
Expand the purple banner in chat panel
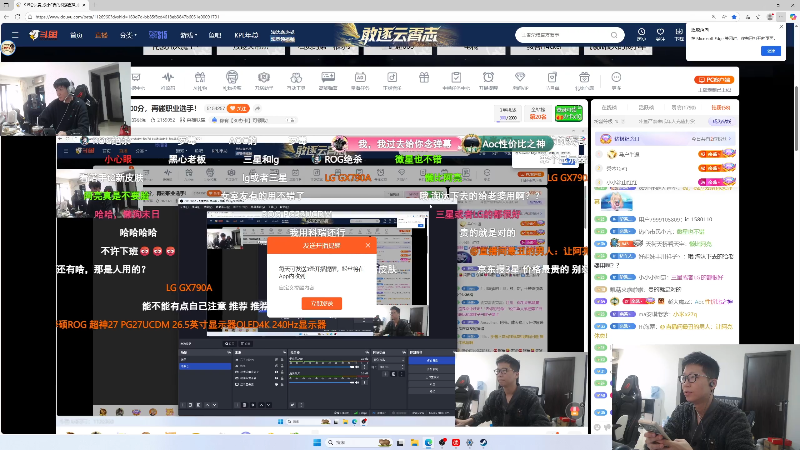coord(665,139)
